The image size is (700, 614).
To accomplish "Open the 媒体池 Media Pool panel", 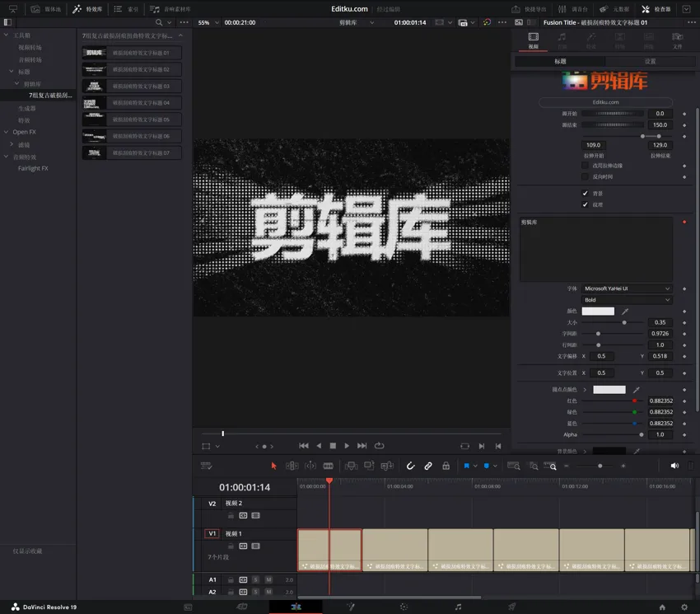I will (45, 9).
